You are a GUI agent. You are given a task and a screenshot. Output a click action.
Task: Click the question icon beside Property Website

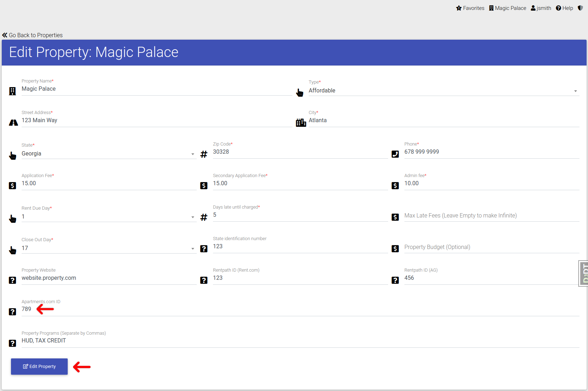[x=12, y=280]
